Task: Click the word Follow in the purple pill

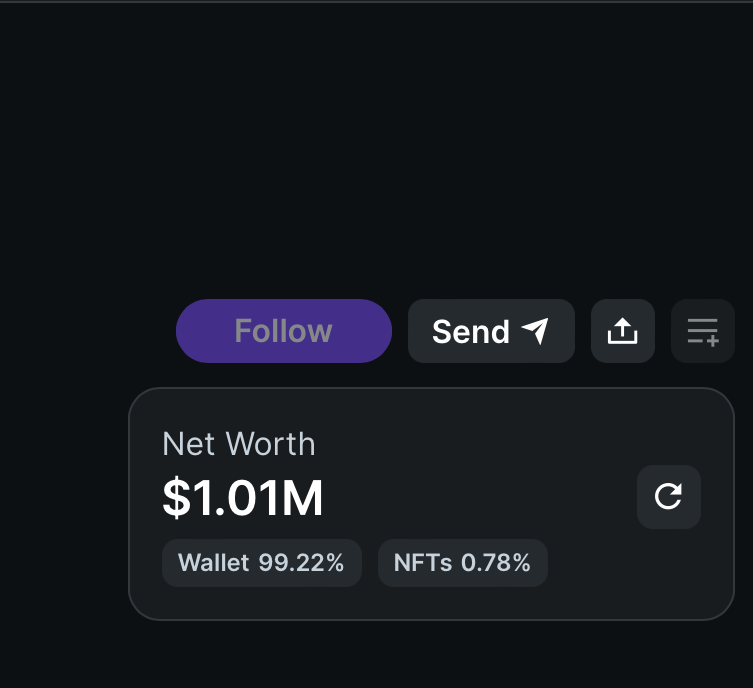Action: (283, 331)
